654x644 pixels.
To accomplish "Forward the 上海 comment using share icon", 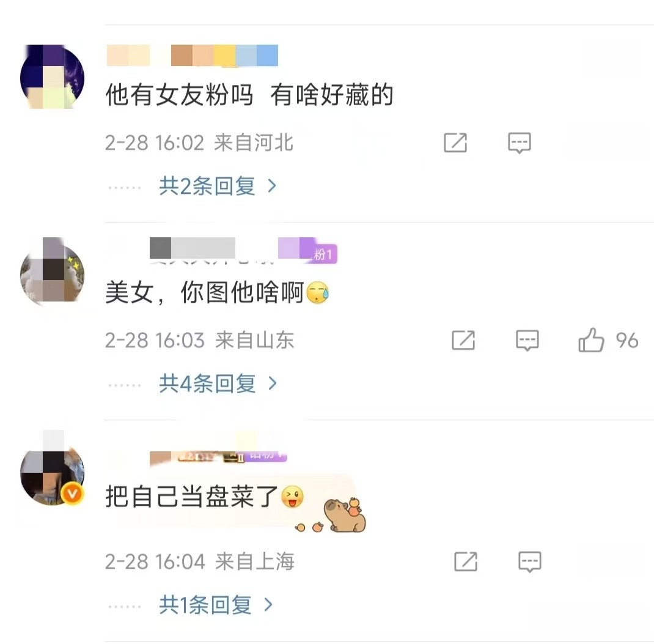I will click(x=466, y=561).
